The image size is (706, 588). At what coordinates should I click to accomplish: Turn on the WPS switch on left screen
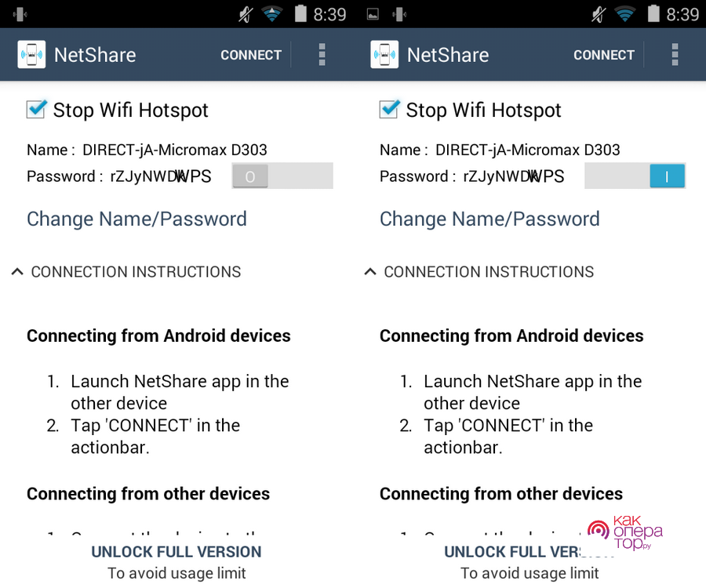tap(282, 176)
